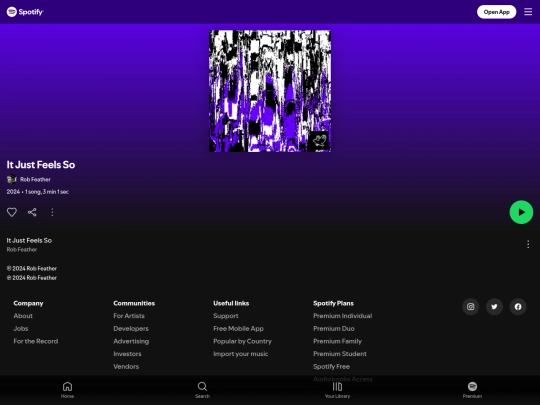Click Rob Feather under the track name

pos(22,250)
